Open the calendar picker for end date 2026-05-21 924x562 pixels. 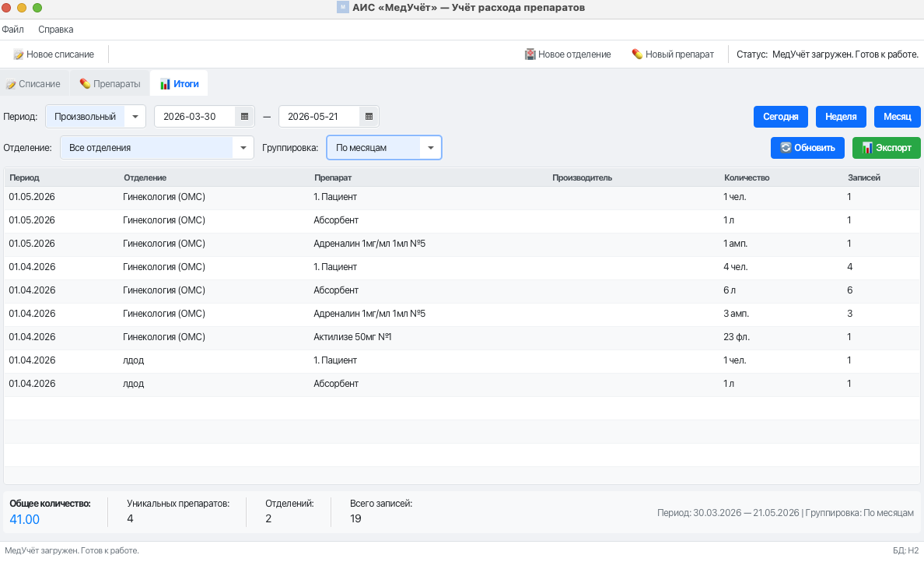pyautogui.click(x=369, y=117)
